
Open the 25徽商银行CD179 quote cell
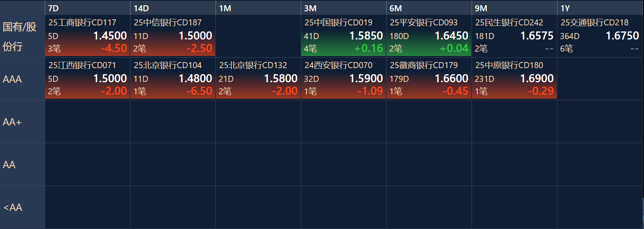429,79
